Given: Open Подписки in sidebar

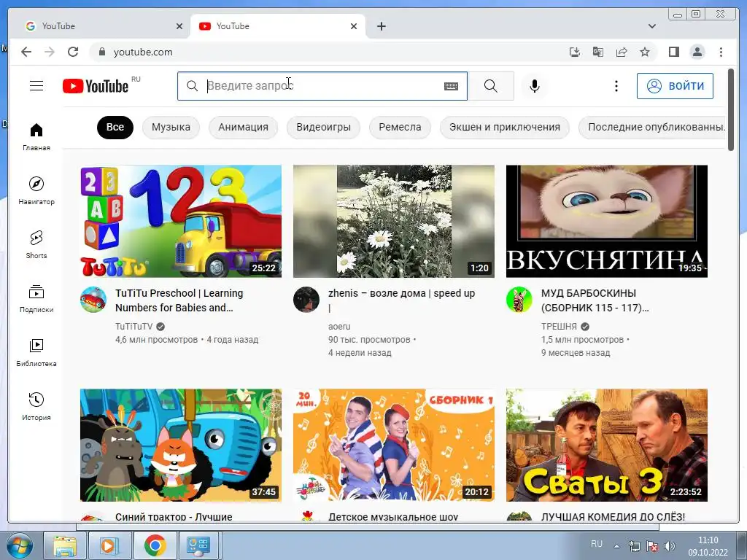Looking at the screenshot, I should coord(36,298).
